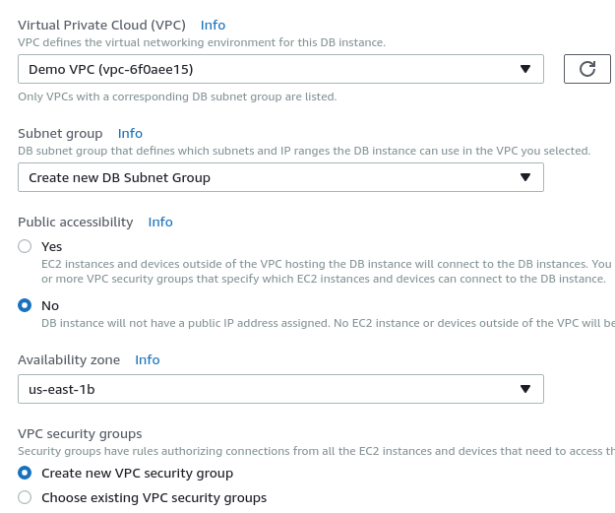Click the refresh VPC list icon button
This screenshot has width=615, height=513.
(x=587, y=69)
